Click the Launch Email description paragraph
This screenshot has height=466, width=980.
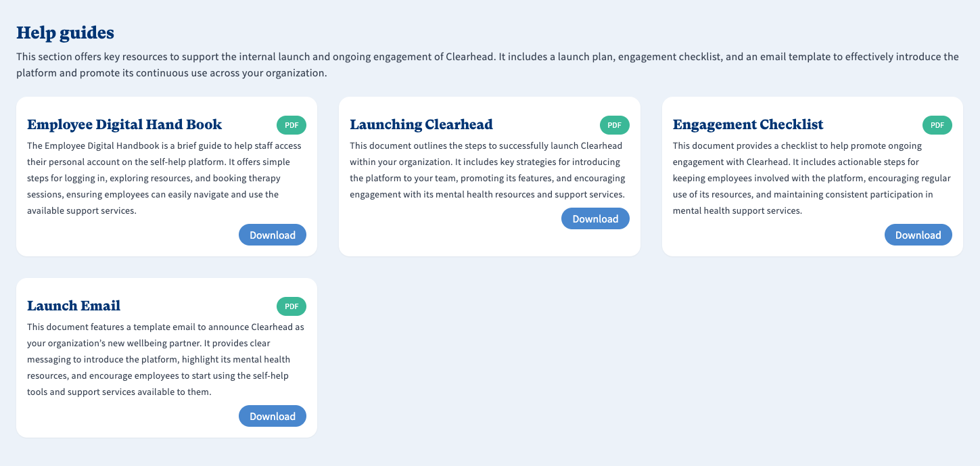click(x=164, y=360)
